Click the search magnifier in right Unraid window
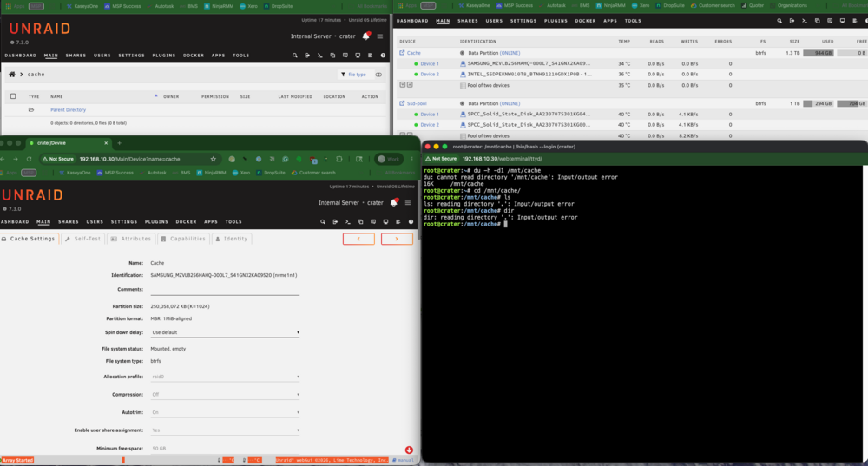Image resolution: width=868 pixels, height=466 pixels. (779, 21)
